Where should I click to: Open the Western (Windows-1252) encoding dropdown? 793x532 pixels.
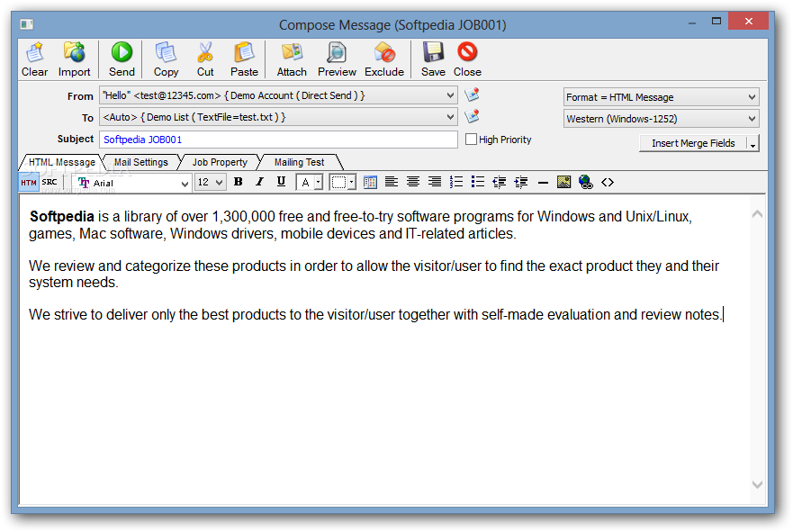(x=661, y=119)
